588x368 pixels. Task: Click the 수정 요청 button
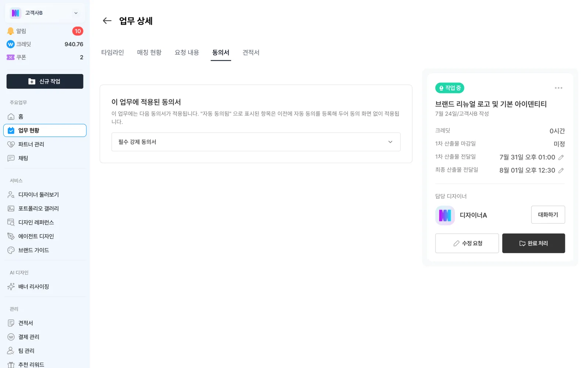(467, 243)
